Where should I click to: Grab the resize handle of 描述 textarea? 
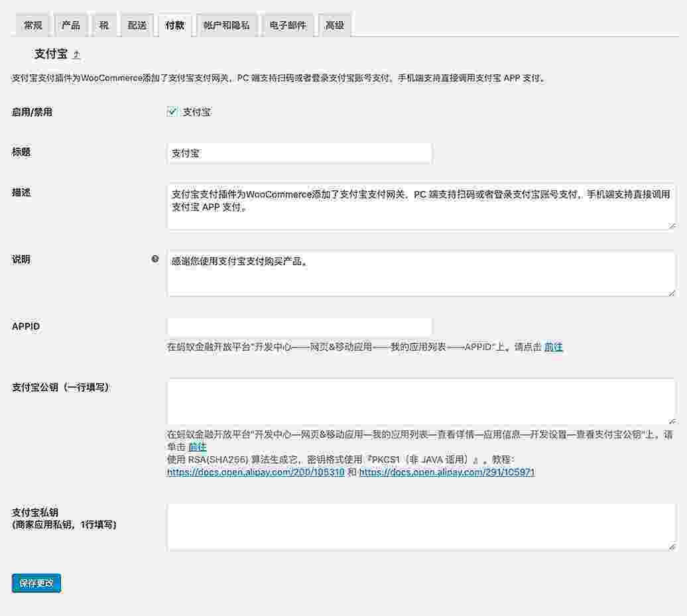tap(672, 225)
